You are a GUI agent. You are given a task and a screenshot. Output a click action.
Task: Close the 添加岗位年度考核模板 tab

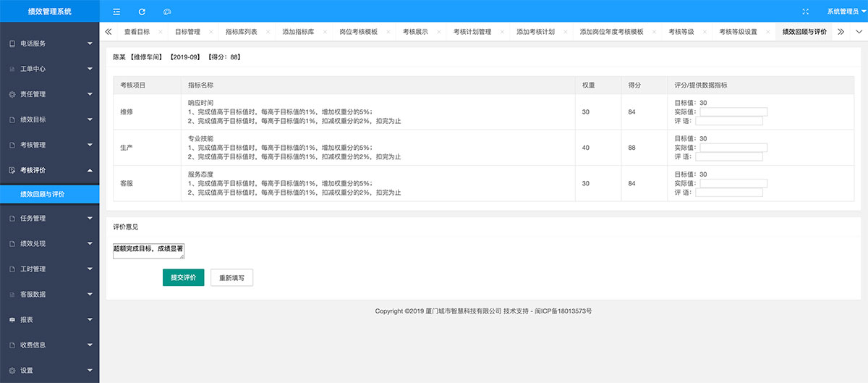pyautogui.click(x=652, y=32)
